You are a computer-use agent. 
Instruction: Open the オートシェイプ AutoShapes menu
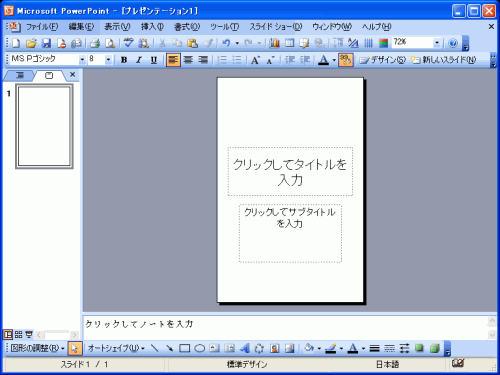click(116, 348)
